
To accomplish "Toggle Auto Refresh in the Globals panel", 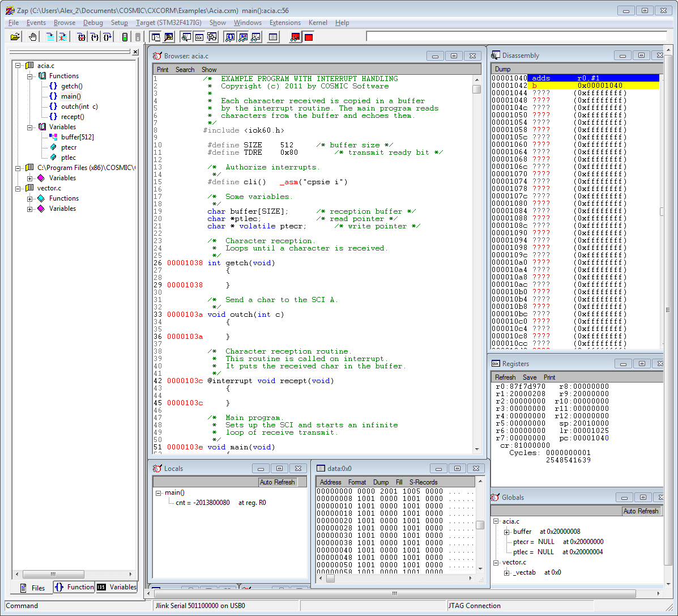I will pyautogui.click(x=641, y=511).
